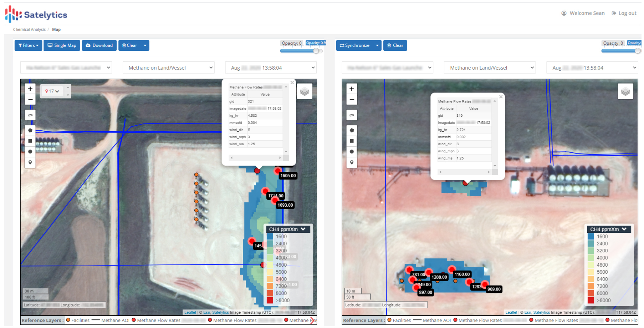
Task: Open the layers control on the left map
Action: pyautogui.click(x=305, y=92)
